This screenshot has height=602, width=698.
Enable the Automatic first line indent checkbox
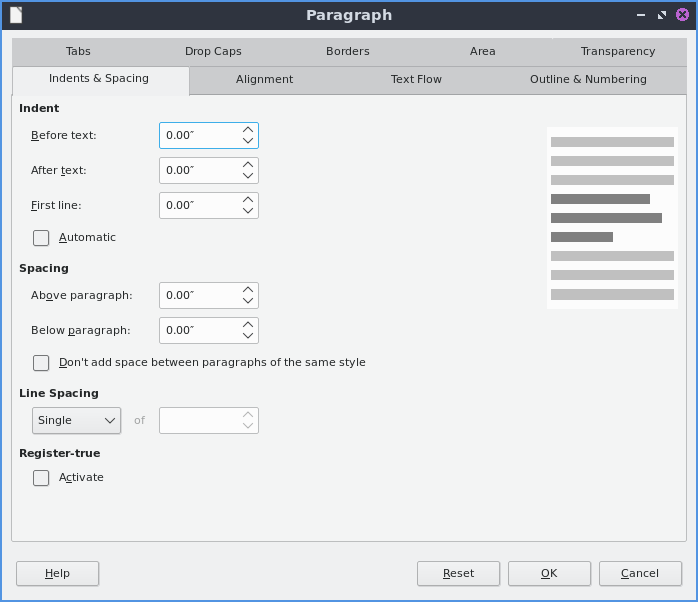41,238
